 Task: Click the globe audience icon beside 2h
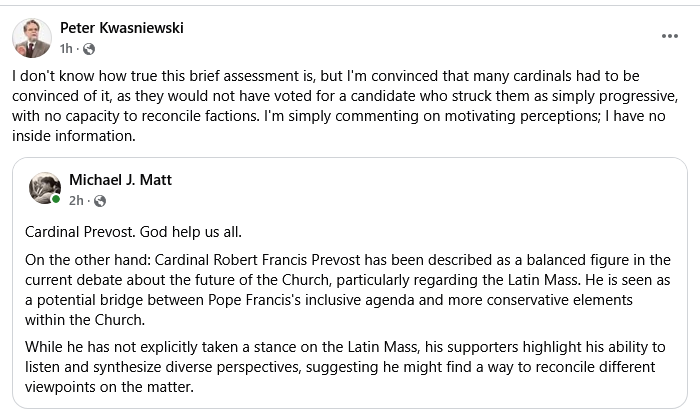tap(100, 201)
